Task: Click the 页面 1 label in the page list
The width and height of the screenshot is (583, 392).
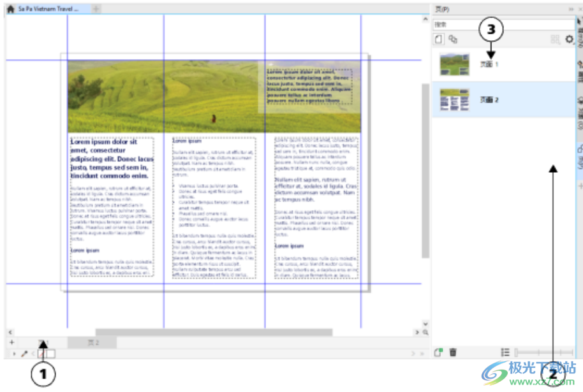Action: [x=489, y=64]
